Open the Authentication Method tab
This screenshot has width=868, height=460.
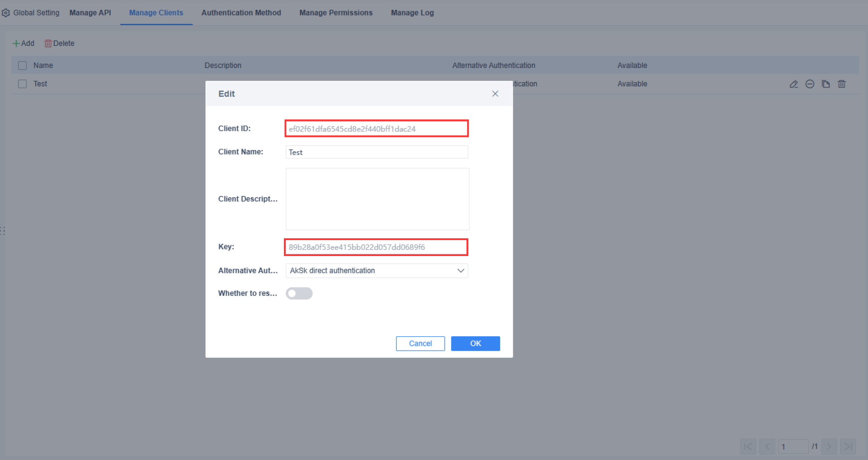[241, 13]
